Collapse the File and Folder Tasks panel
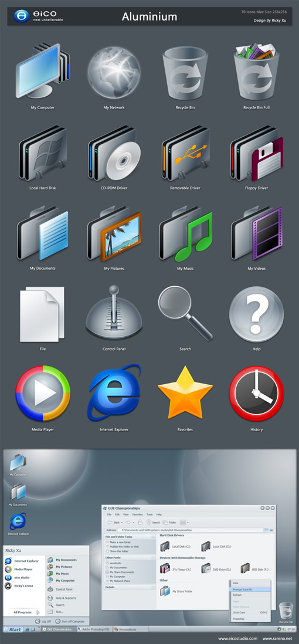This screenshot has width=299, height=644. click(153, 537)
